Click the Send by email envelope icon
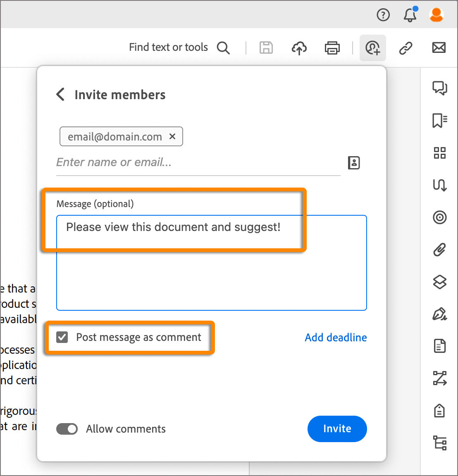The width and height of the screenshot is (458, 476). 439,48
